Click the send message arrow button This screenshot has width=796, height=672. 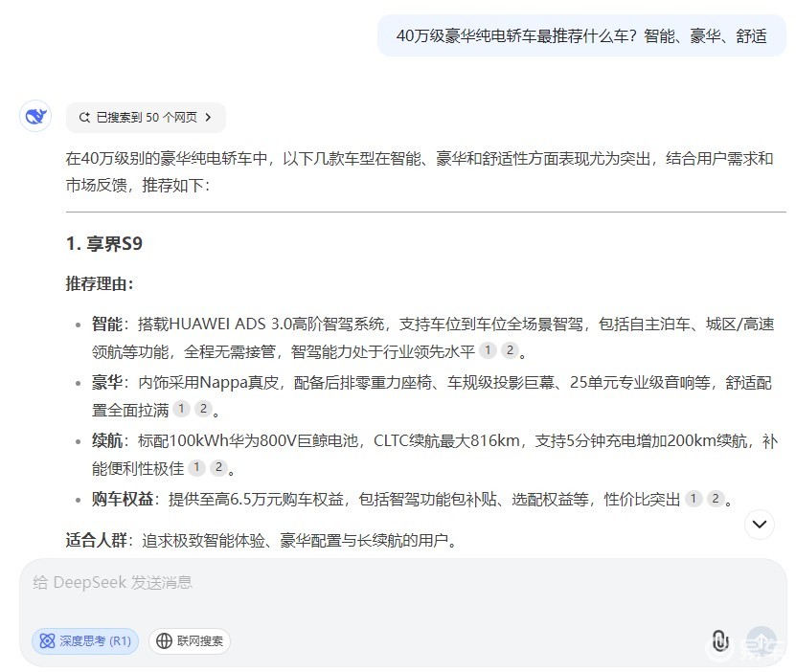761,641
